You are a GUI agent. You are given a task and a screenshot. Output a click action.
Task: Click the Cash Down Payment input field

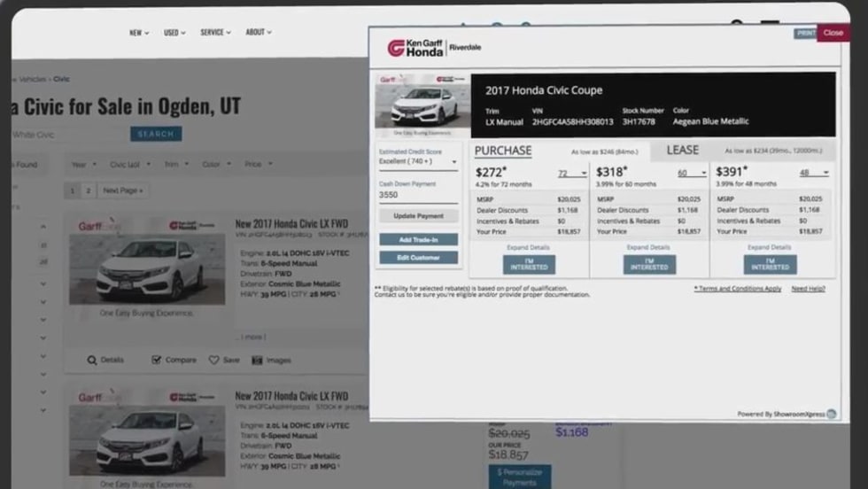coord(418,195)
